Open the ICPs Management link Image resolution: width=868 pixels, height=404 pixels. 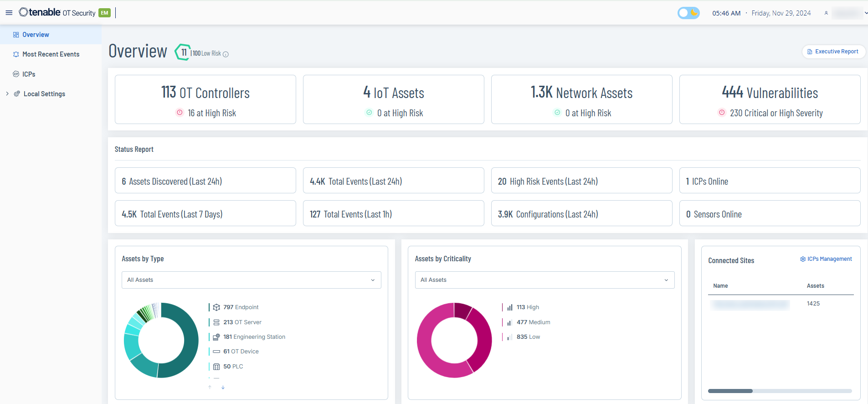pyautogui.click(x=826, y=259)
